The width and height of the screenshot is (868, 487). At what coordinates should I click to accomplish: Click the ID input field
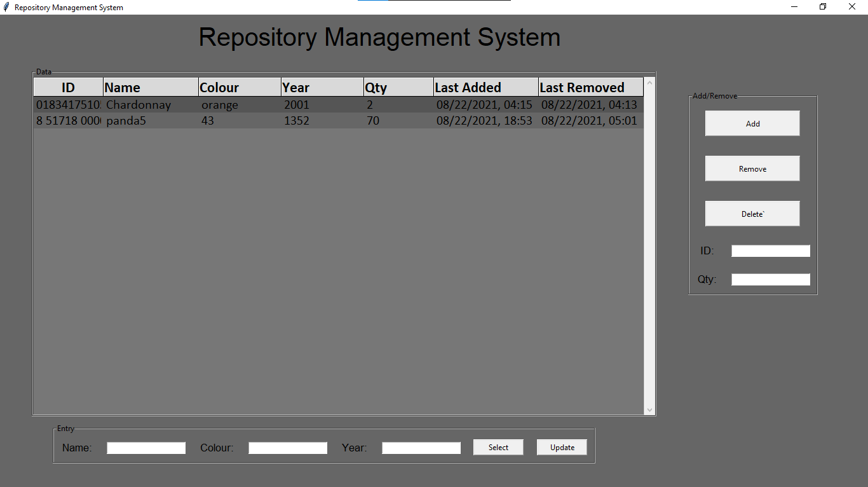[x=770, y=250]
